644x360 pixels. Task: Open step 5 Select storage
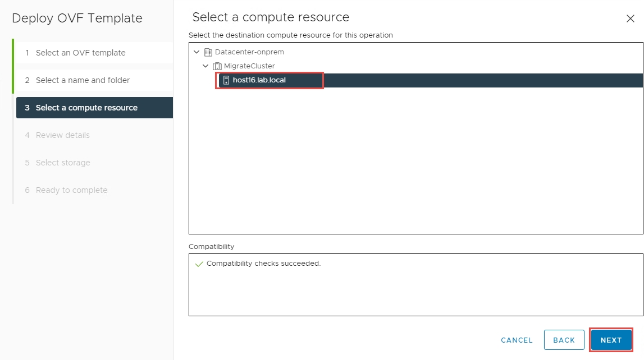point(62,163)
